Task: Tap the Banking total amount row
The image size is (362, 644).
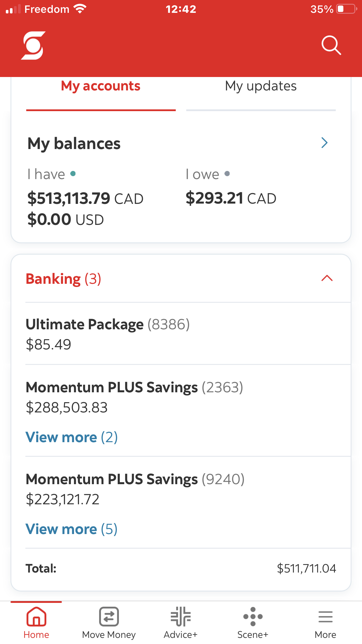Action: click(x=181, y=568)
